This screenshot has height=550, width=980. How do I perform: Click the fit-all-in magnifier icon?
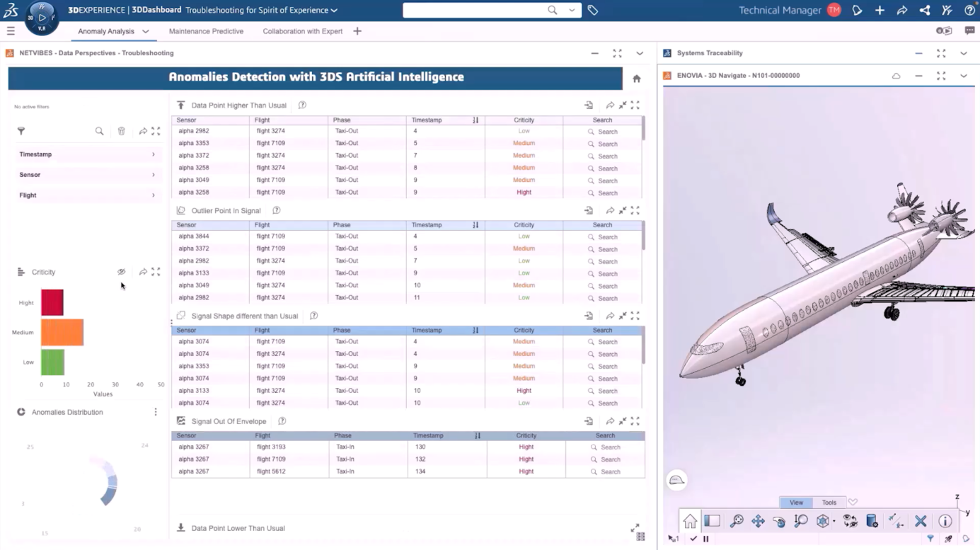click(737, 521)
